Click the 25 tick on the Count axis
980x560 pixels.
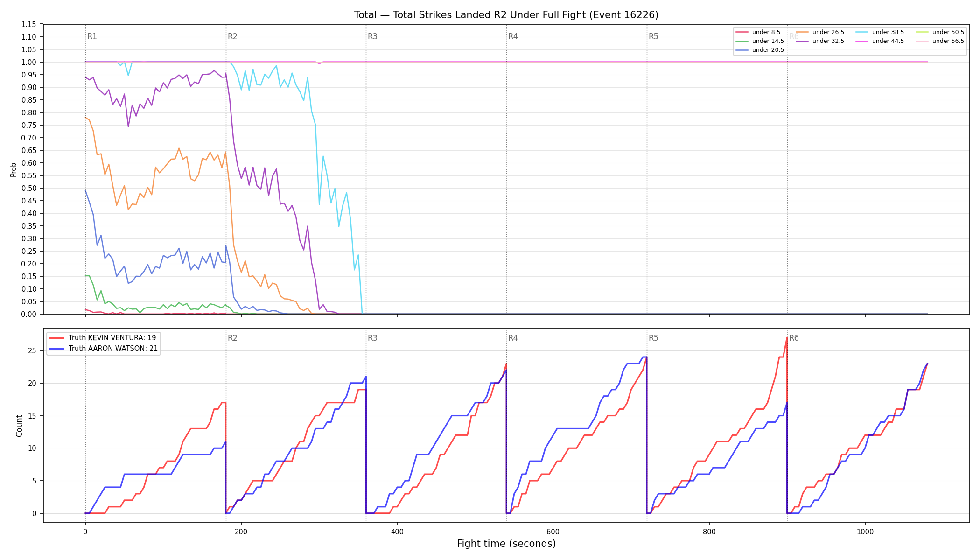33,351
